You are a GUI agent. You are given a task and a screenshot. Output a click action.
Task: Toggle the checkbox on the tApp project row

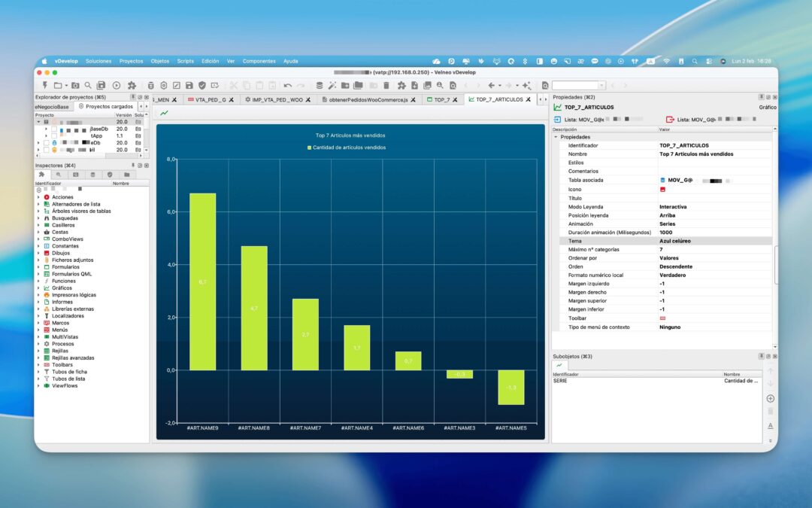[54, 135]
